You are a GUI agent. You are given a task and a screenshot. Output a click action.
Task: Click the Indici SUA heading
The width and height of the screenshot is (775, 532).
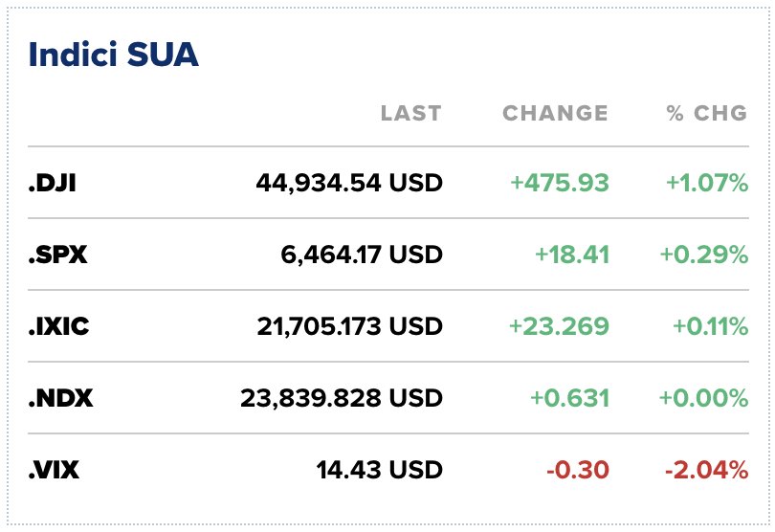tap(113, 55)
